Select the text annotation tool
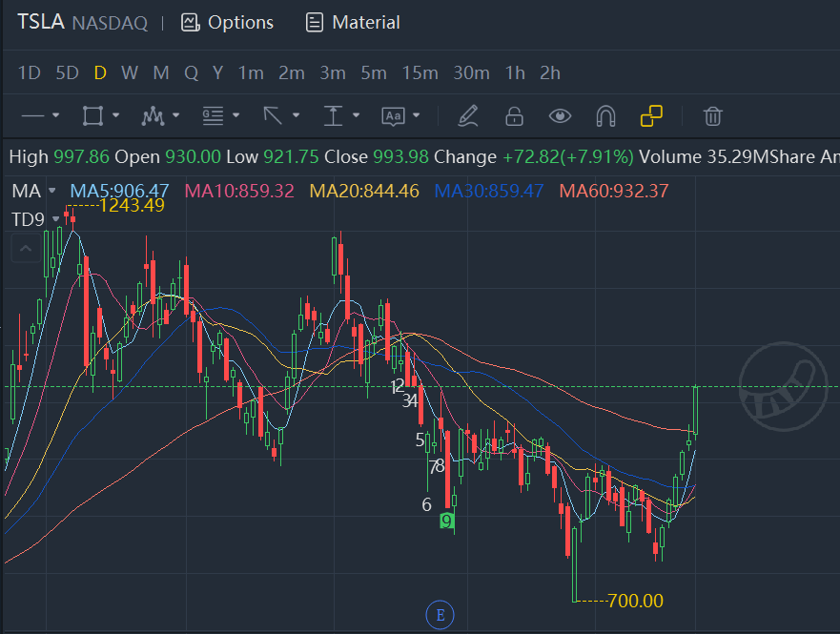Viewport: 840px width, 634px height. tap(393, 116)
